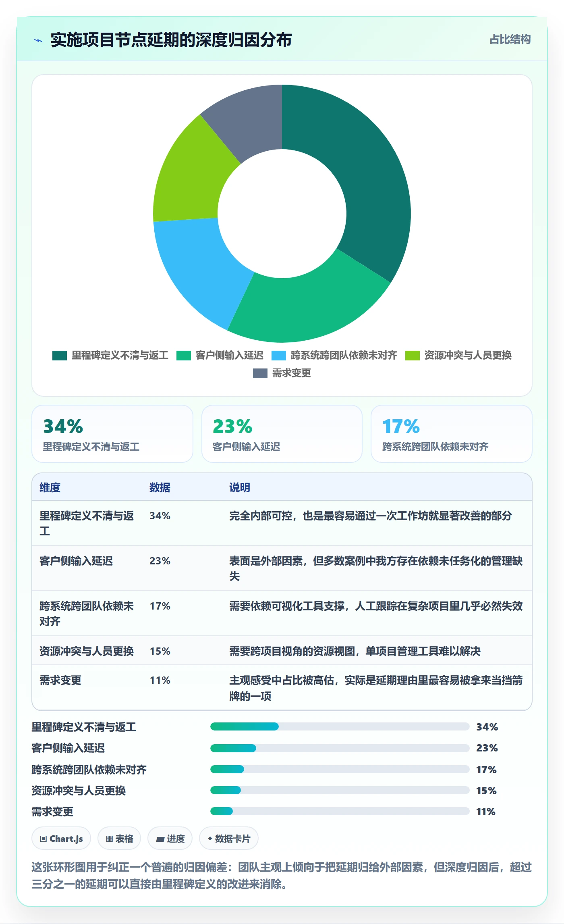Click the 进度 tag bar icon
Viewport: 564px width, 924px height.
click(160, 839)
